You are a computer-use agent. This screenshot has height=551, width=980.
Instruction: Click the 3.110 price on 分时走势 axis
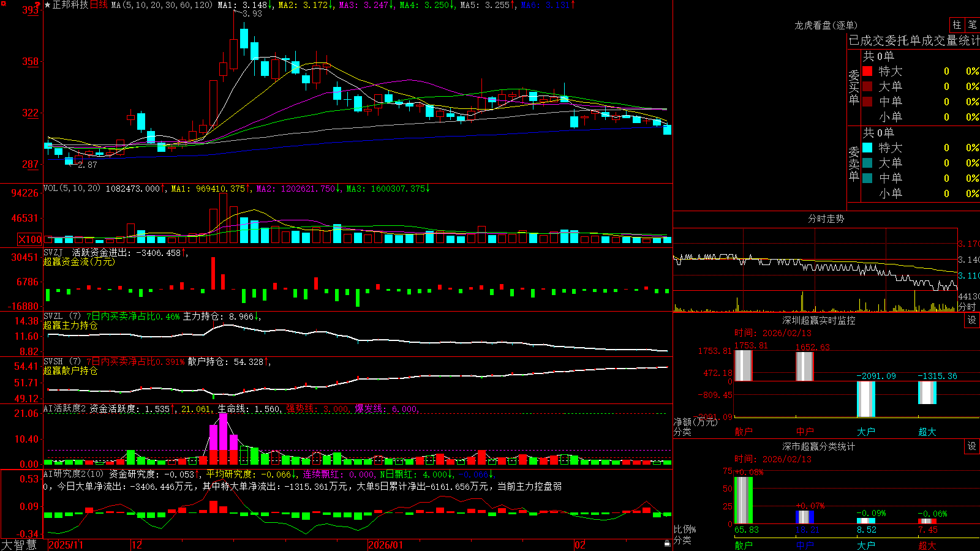click(968, 275)
